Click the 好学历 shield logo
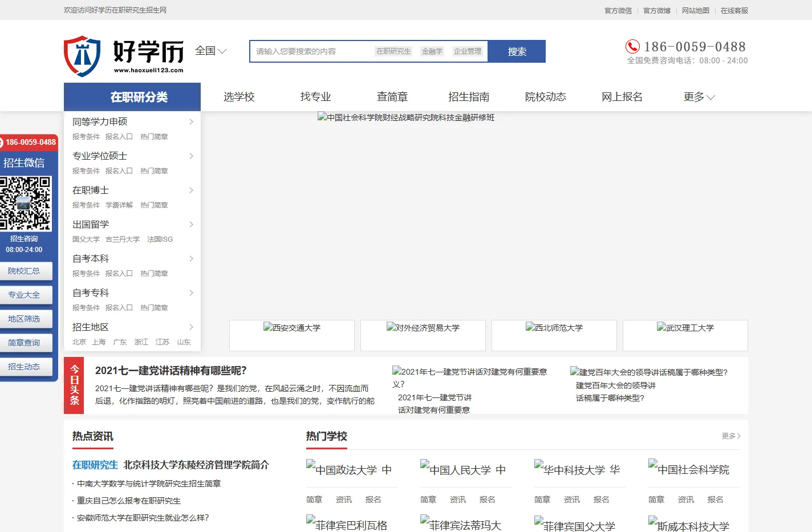This screenshot has width=812, height=532. 82,56
